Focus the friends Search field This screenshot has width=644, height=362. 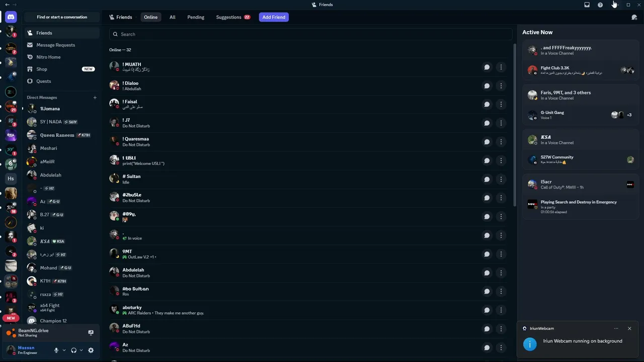pos(310,34)
